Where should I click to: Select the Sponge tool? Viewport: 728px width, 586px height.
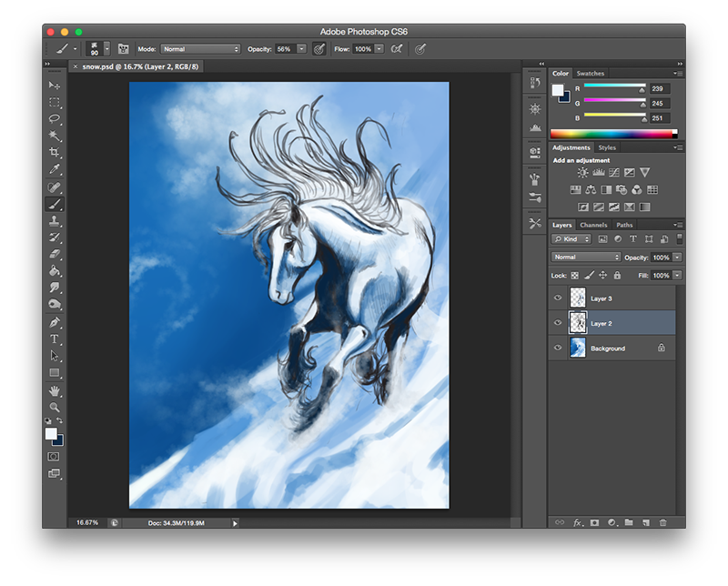(x=55, y=305)
